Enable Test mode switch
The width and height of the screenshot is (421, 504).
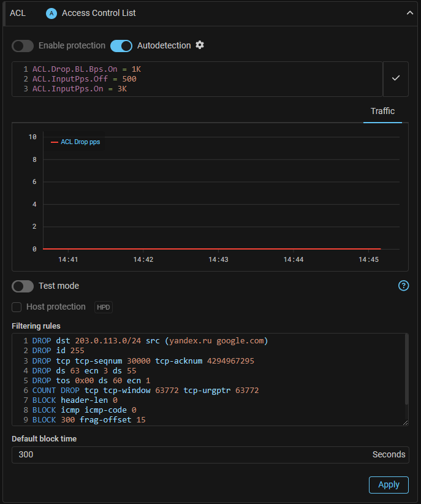click(23, 286)
